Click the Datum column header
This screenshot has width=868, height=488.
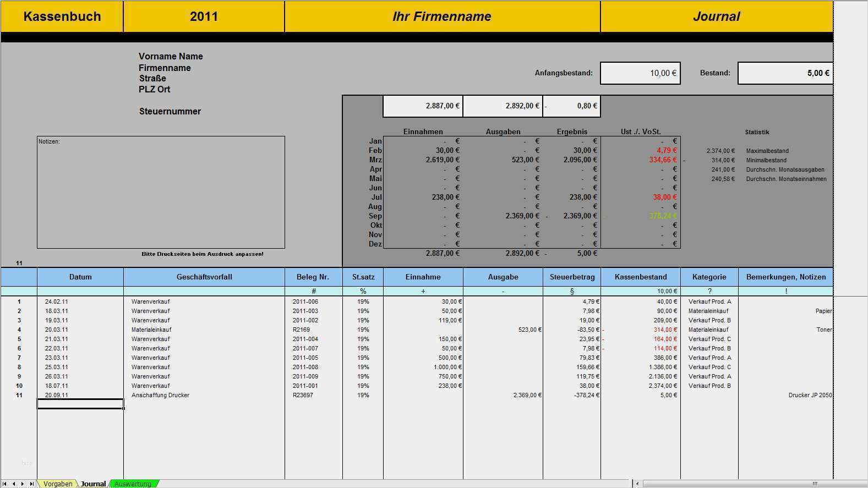click(80, 277)
